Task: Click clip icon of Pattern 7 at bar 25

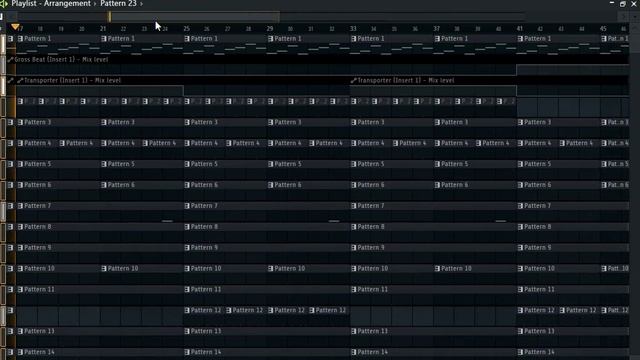Action: click(x=187, y=206)
